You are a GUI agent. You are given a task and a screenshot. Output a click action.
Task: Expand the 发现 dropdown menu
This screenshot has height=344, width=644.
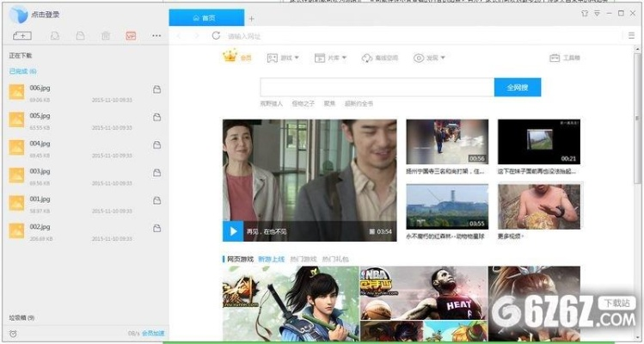tap(431, 58)
